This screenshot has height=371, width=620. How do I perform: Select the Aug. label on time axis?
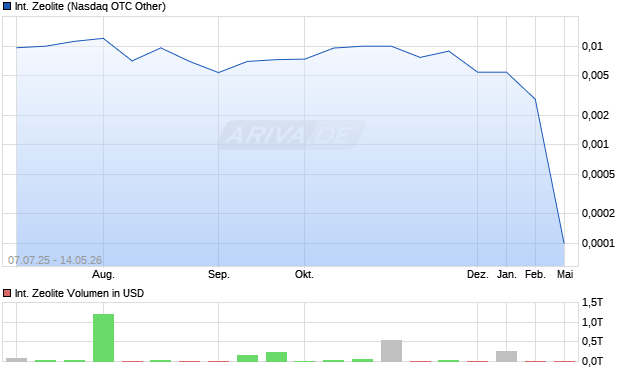[103, 274]
